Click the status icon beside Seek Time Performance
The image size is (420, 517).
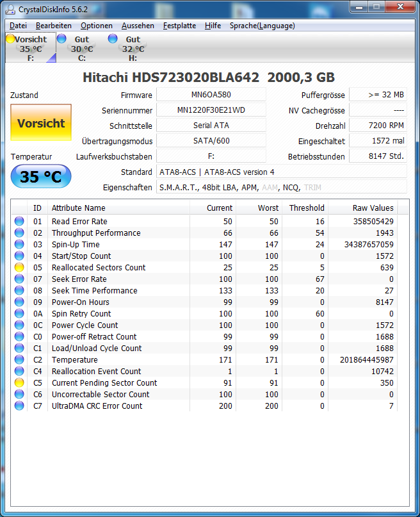click(x=19, y=290)
